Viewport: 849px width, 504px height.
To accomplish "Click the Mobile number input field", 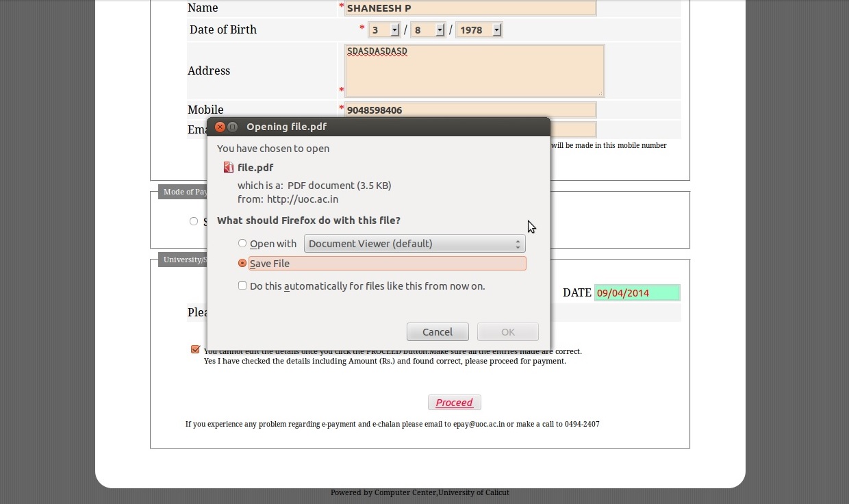I will [470, 110].
